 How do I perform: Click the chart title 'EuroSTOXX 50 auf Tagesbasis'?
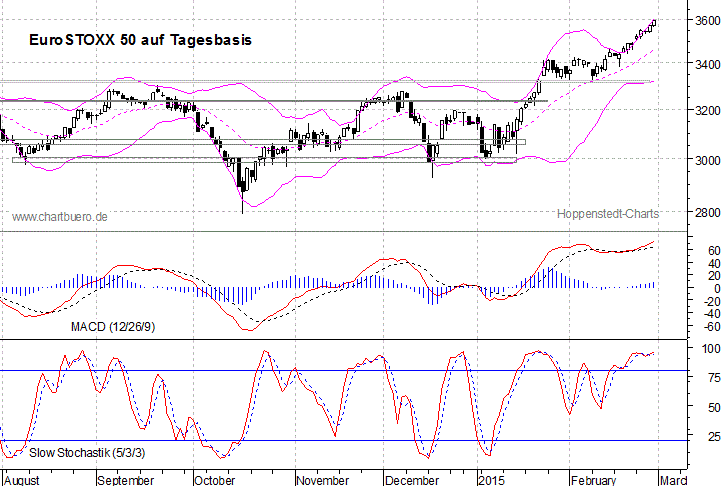(140, 40)
